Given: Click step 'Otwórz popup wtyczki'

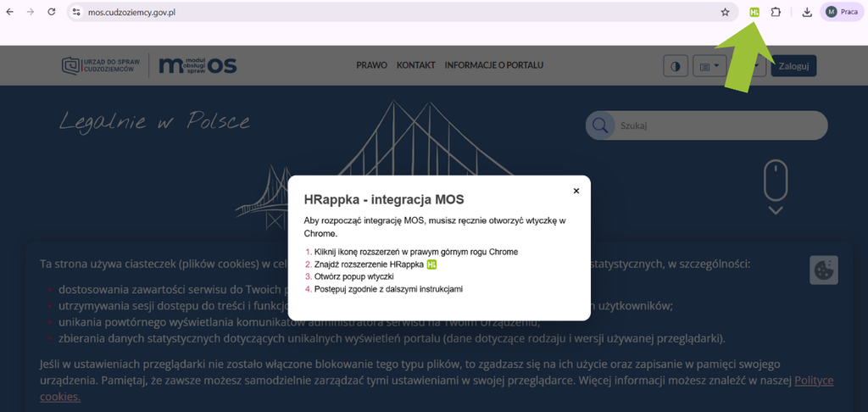Looking at the screenshot, I should pos(353,276).
